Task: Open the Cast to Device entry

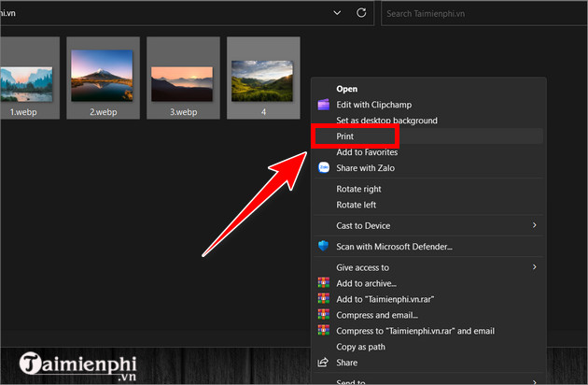Action: tap(428, 226)
